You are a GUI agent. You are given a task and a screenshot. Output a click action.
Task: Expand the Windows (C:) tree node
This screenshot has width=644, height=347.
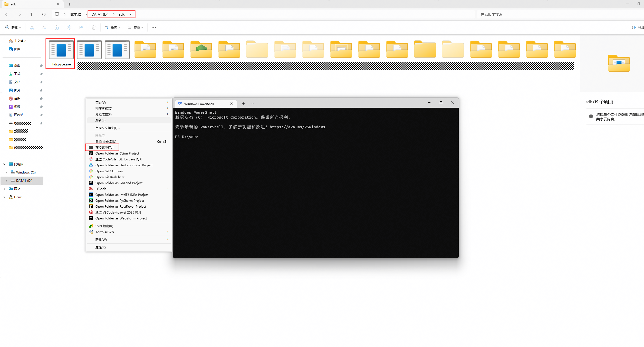(6, 172)
